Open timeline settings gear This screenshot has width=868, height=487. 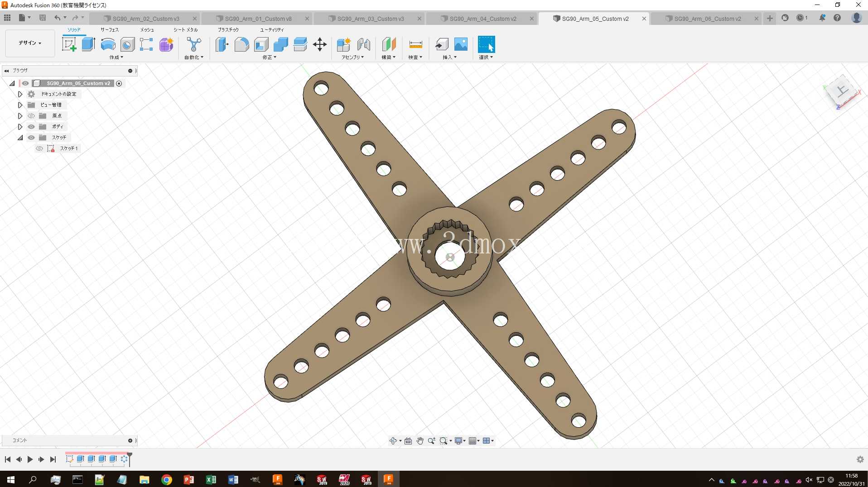tap(860, 459)
